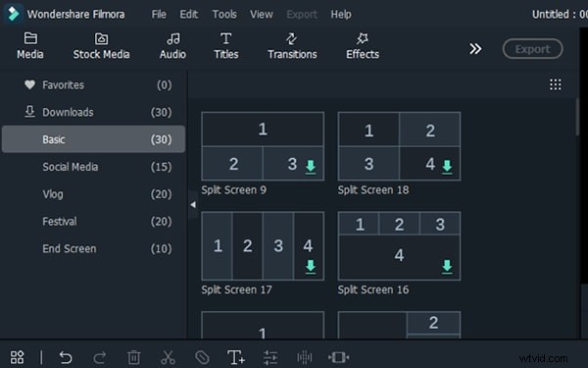This screenshot has height=368, width=588.
Task: Select the Split Screen 16 thumbnail
Action: coord(399,246)
